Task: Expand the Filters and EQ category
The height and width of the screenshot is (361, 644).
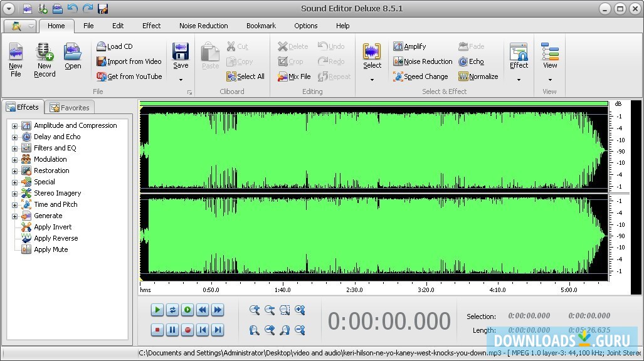Action: point(14,149)
